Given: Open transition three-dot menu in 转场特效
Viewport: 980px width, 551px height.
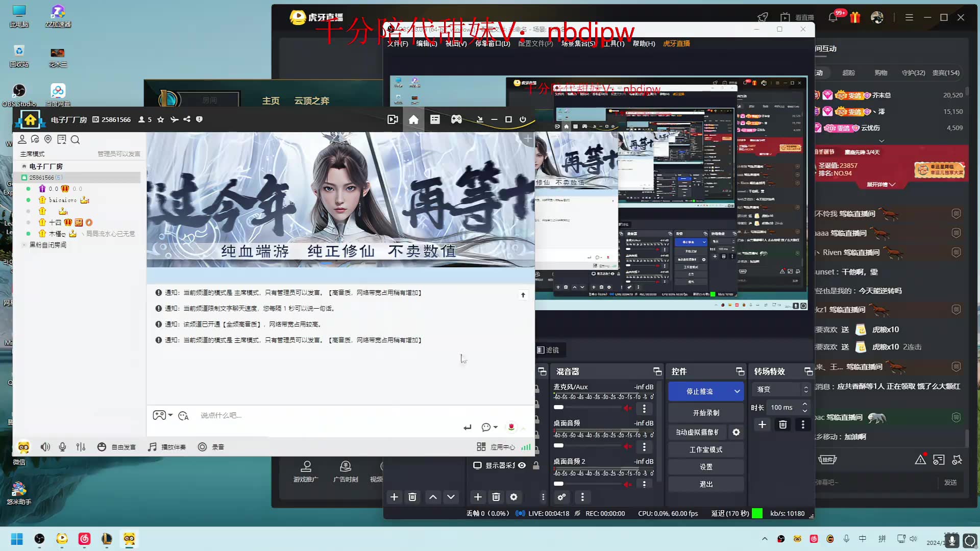Looking at the screenshot, I should (803, 424).
